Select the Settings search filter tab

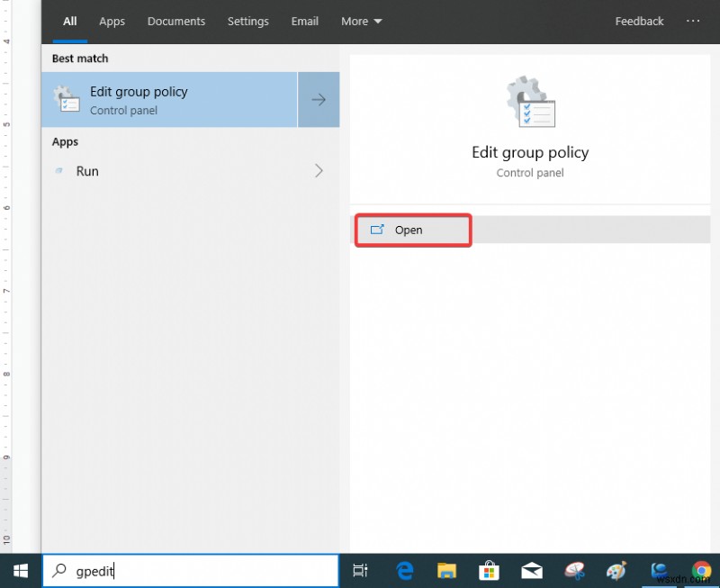coord(247,21)
